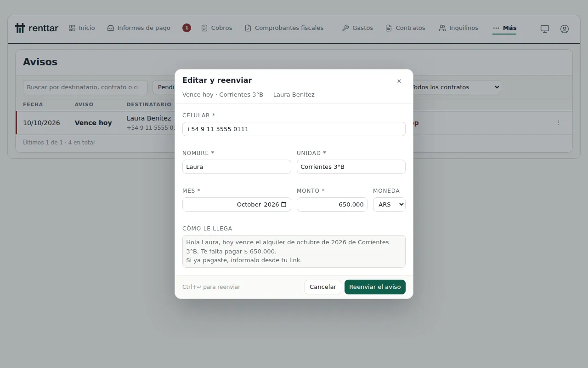Click the Avisos heading
The image size is (588, 368).
click(40, 62)
